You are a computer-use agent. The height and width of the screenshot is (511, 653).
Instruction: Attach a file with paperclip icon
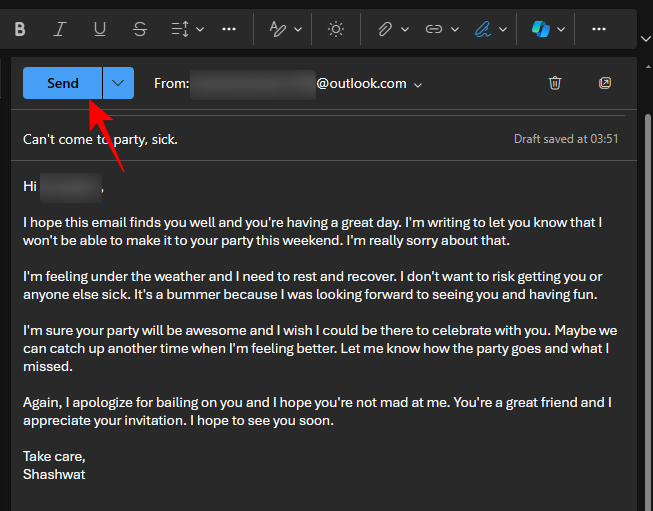pos(385,29)
